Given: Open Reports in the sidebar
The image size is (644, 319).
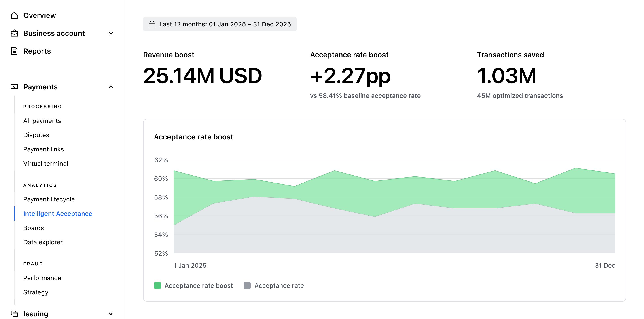Looking at the screenshot, I should 37,51.
